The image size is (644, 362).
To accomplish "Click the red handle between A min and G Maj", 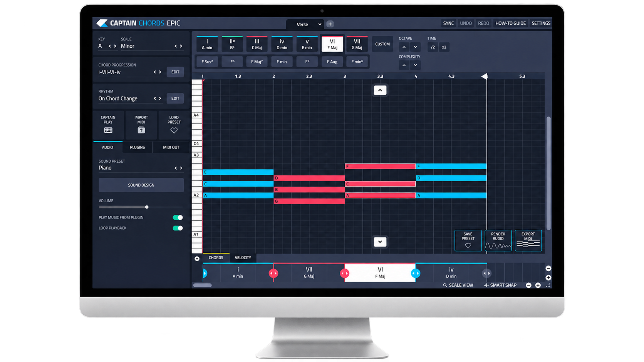I will coord(273,273).
